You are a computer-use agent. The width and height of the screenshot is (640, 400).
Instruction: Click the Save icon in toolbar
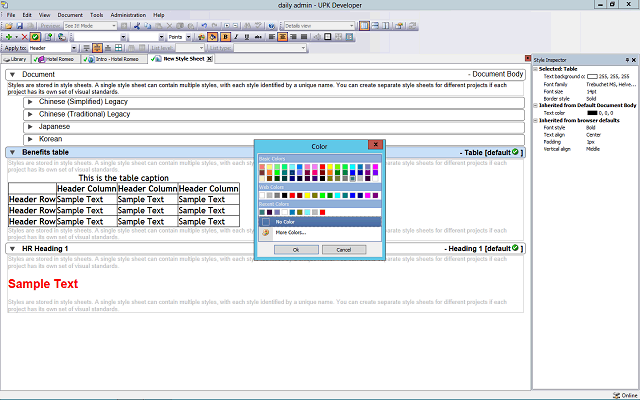[18, 26]
